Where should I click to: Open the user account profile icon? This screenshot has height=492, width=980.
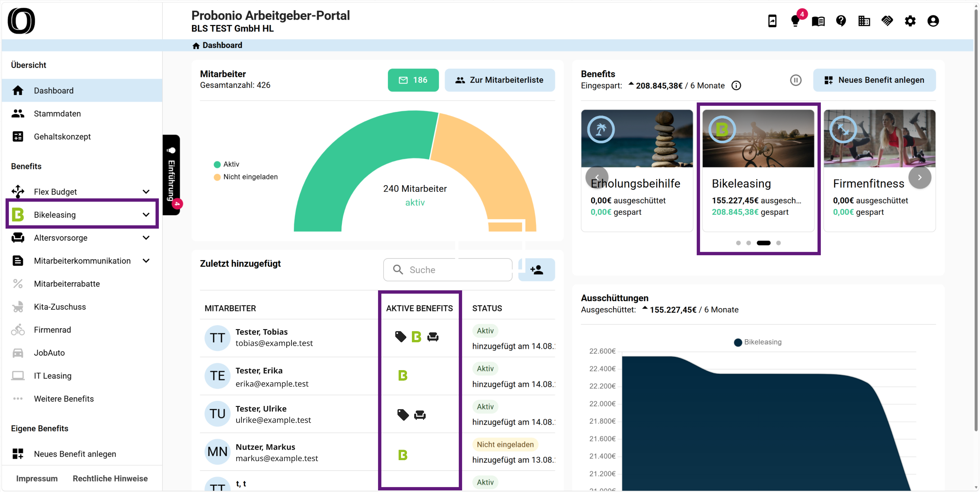933,21
